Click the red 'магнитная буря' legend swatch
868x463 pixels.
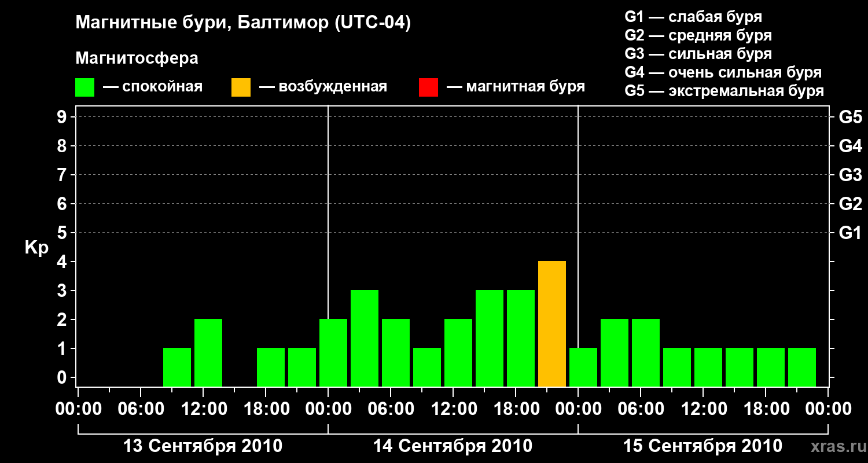428,87
